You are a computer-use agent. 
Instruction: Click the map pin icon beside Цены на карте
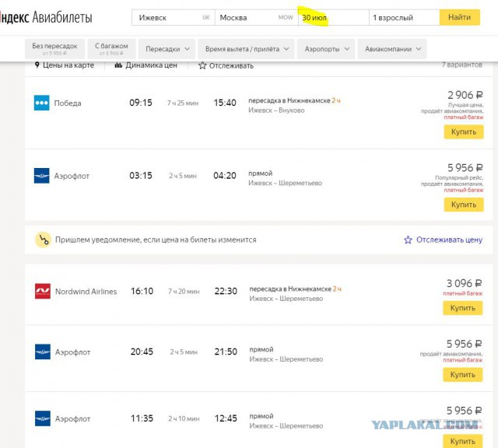click(x=37, y=65)
